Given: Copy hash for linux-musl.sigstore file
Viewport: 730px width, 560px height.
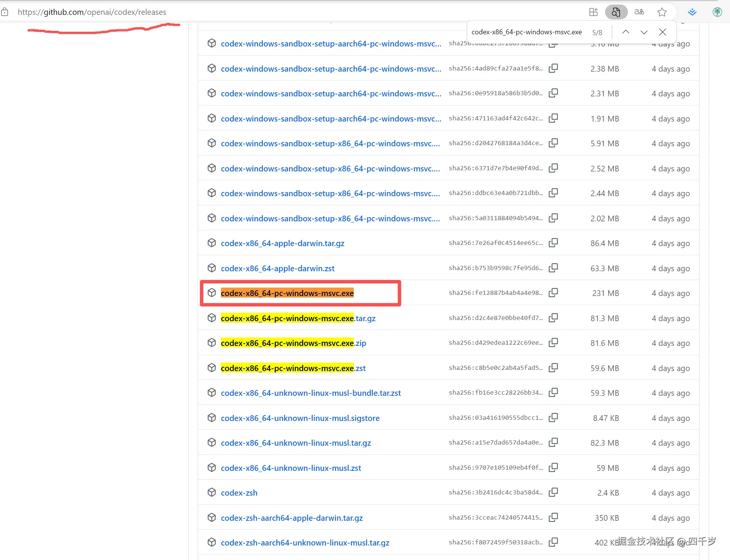Looking at the screenshot, I should [553, 418].
